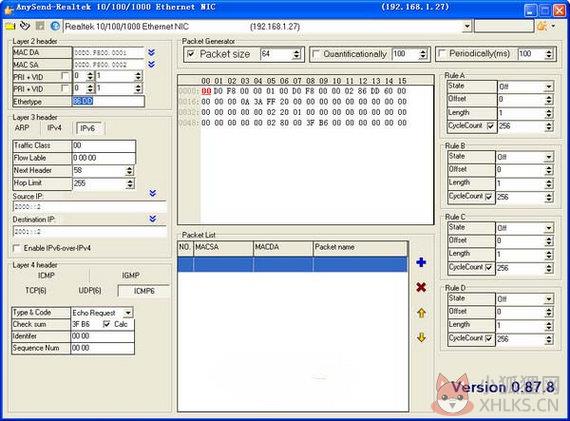Expand MAC SA options with blue chevron
570x421 pixels.
[152, 64]
